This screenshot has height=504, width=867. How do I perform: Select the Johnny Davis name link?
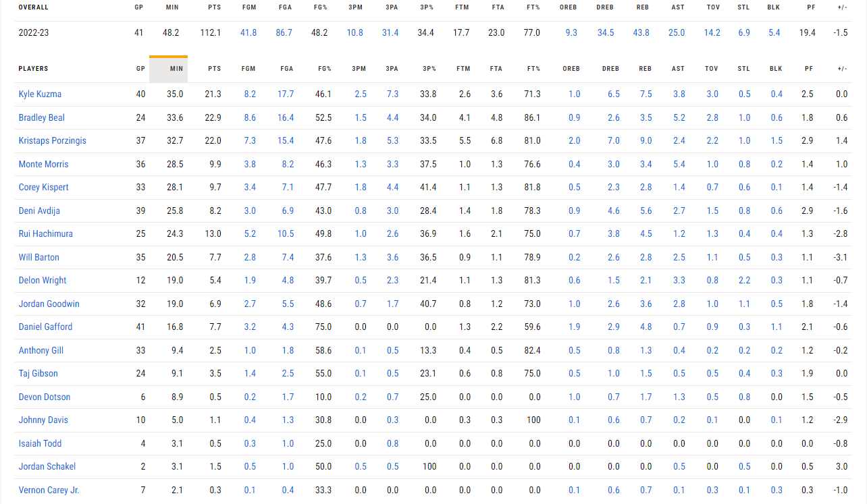pos(43,420)
